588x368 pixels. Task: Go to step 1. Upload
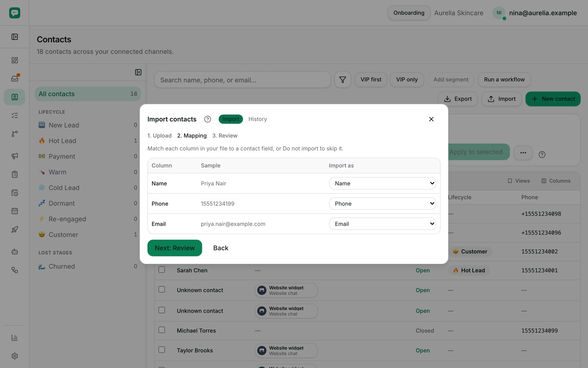[159, 135]
